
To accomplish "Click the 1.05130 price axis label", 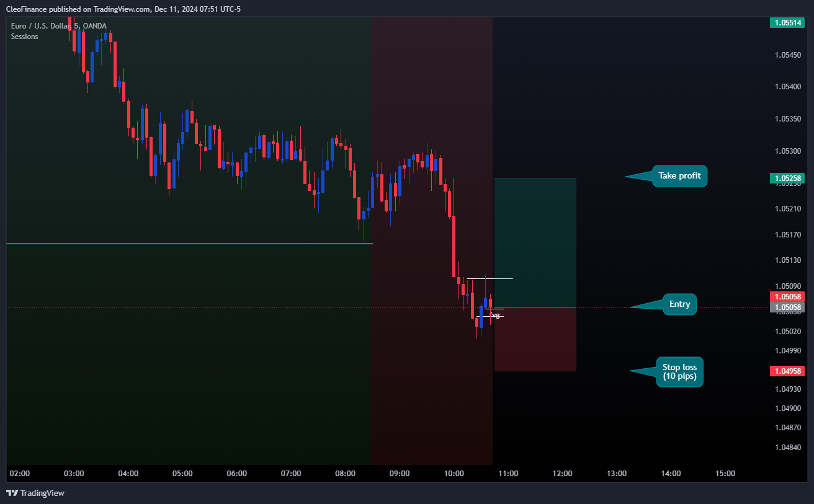I will point(787,260).
